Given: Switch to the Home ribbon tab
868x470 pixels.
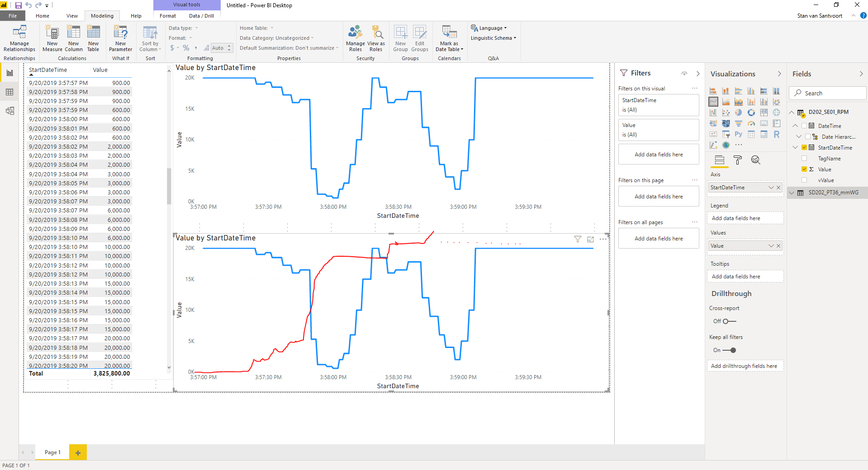Looking at the screenshot, I should [43, 16].
